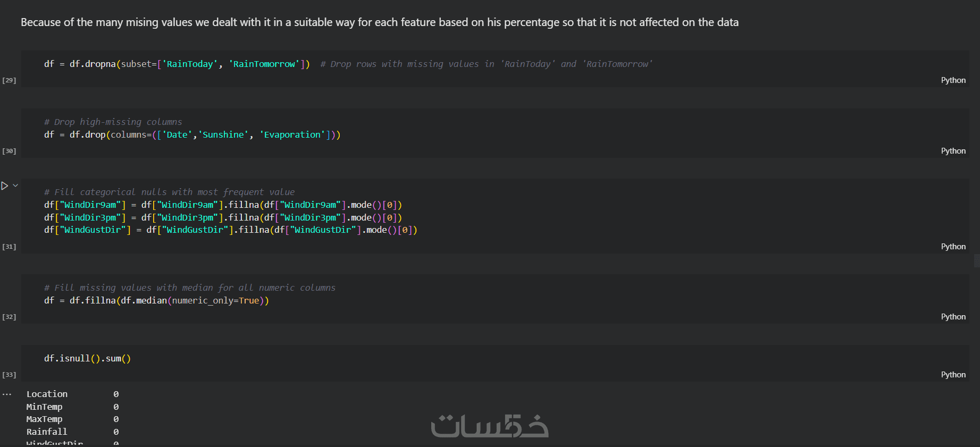This screenshot has height=447, width=980.
Task: Open run options chevron beside play button
Action: point(15,185)
